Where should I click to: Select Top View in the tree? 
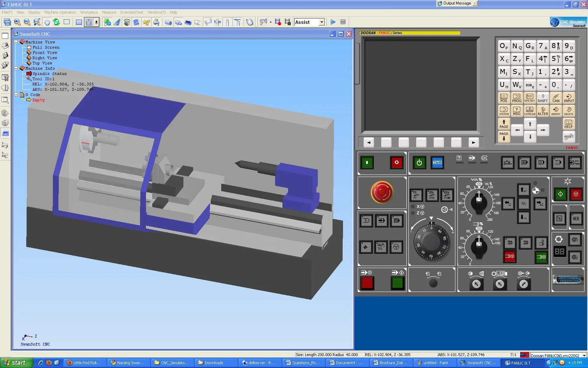click(x=42, y=63)
